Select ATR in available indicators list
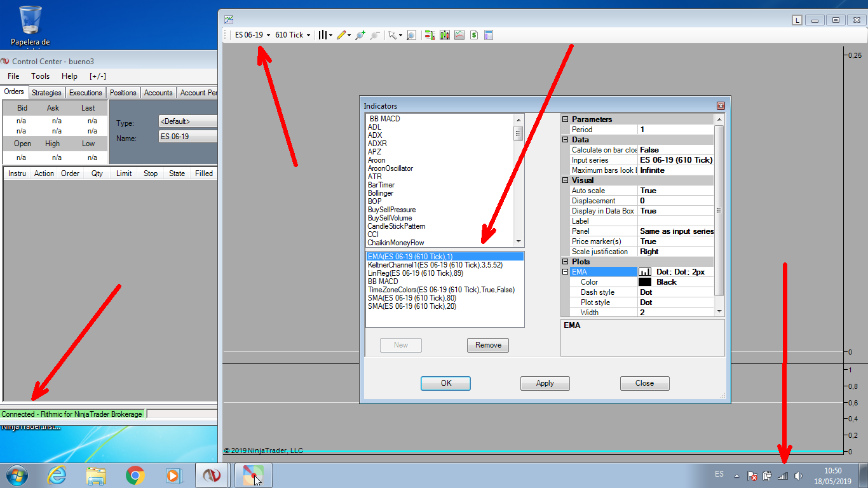 375,177
